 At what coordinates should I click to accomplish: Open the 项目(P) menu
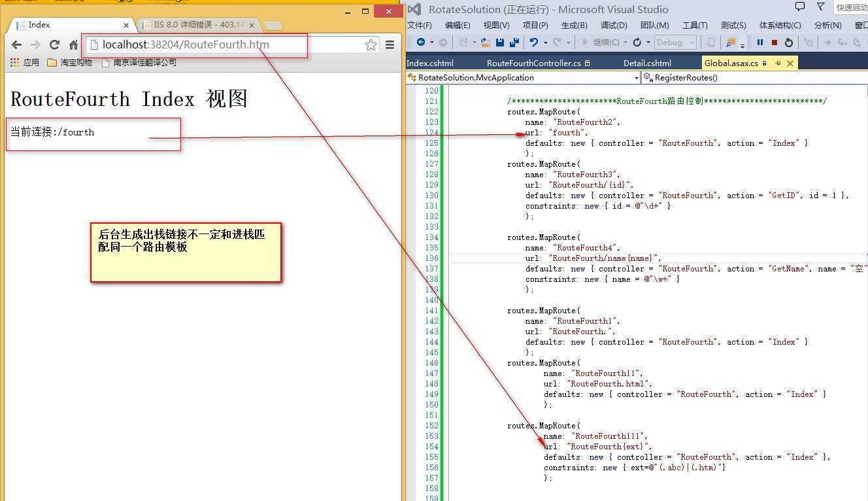coord(535,25)
